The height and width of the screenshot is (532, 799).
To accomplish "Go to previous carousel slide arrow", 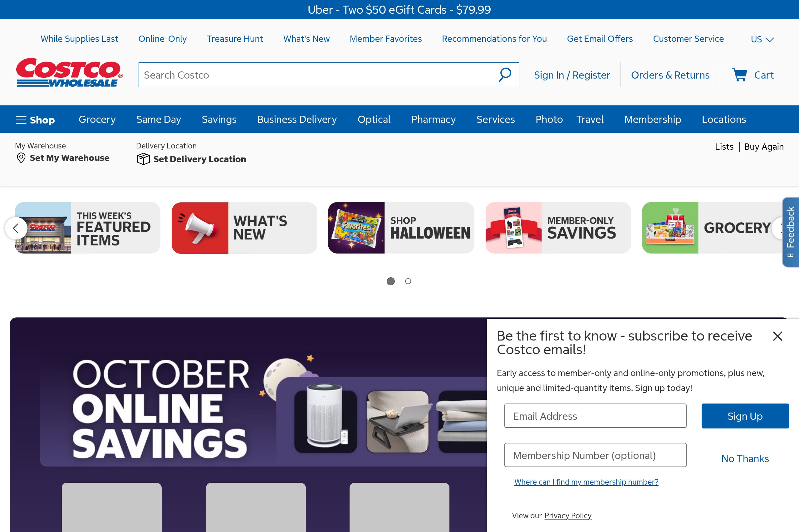I will (x=16, y=228).
